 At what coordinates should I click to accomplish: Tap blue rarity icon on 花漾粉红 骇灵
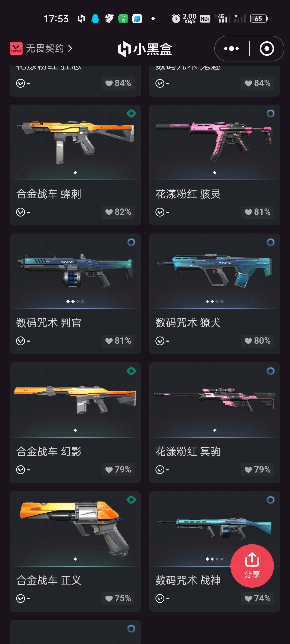[x=270, y=114]
